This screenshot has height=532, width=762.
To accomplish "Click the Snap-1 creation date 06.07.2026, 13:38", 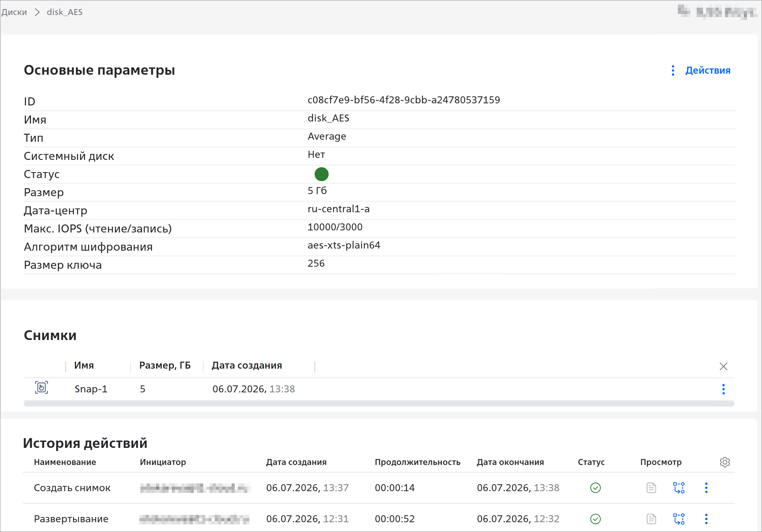I will 254,389.
